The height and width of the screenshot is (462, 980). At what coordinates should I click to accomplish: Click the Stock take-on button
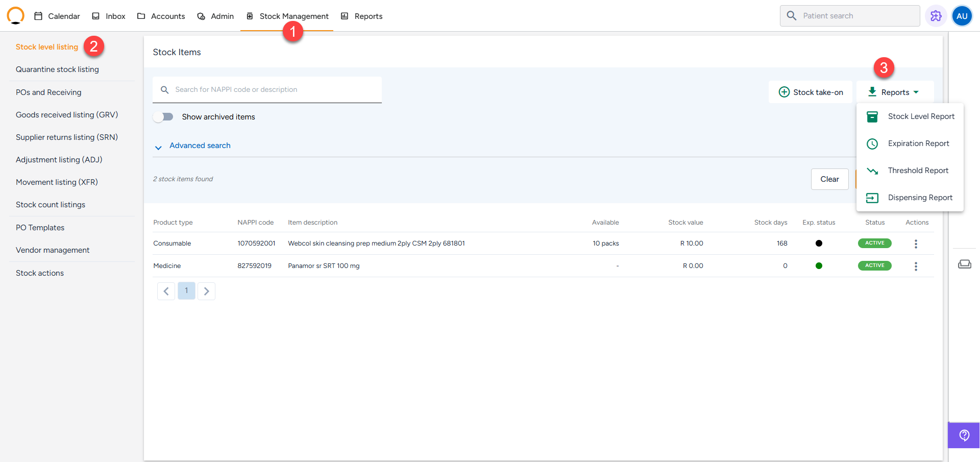pos(811,92)
